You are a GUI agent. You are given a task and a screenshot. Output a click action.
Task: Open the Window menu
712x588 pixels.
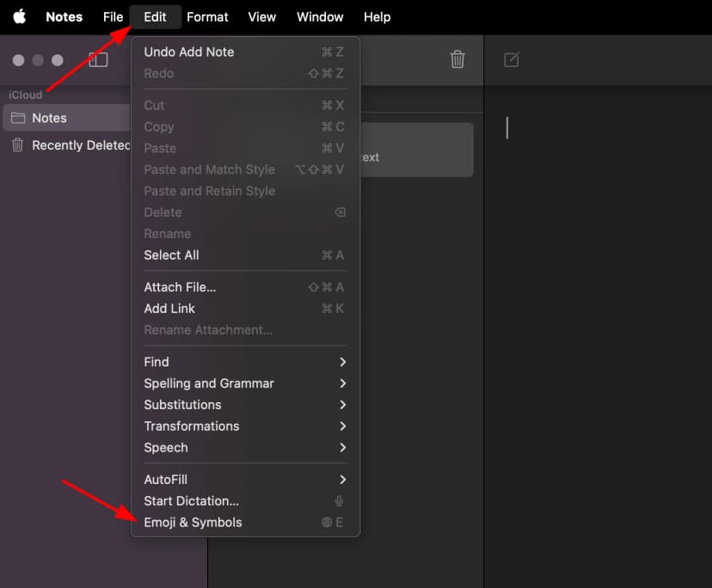pos(319,16)
